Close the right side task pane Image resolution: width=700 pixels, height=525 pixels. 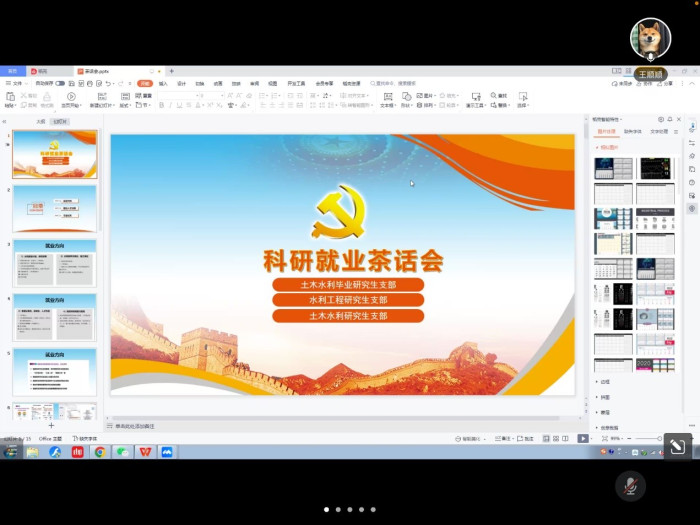(x=679, y=119)
